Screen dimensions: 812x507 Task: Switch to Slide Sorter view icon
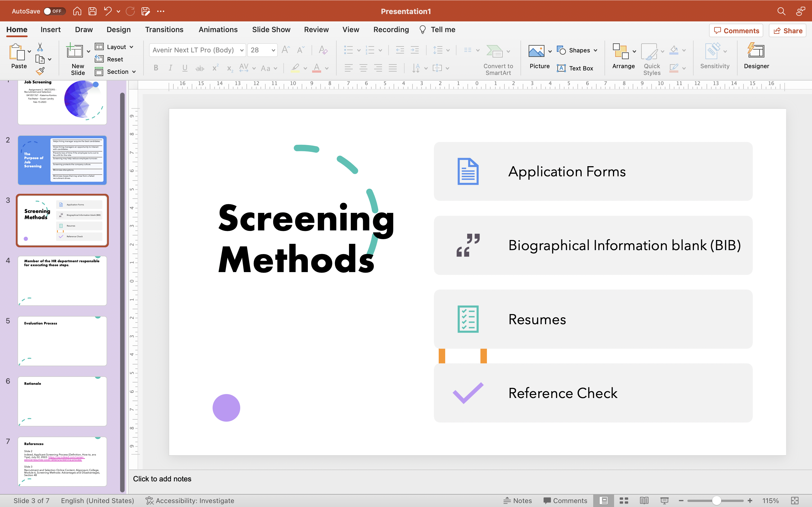click(x=624, y=501)
